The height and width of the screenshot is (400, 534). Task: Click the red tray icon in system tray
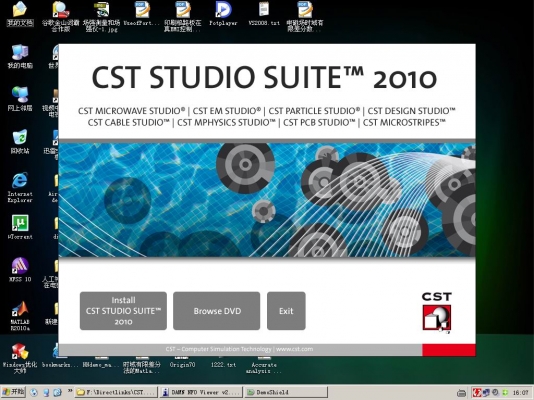tap(477, 393)
